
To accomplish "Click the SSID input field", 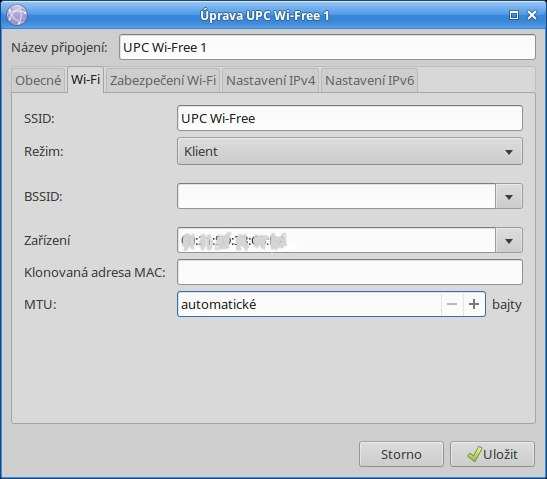I will (x=350, y=118).
